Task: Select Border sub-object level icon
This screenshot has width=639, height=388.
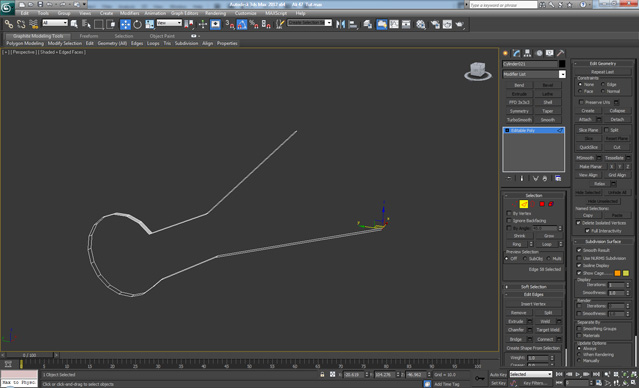Action: point(533,204)
